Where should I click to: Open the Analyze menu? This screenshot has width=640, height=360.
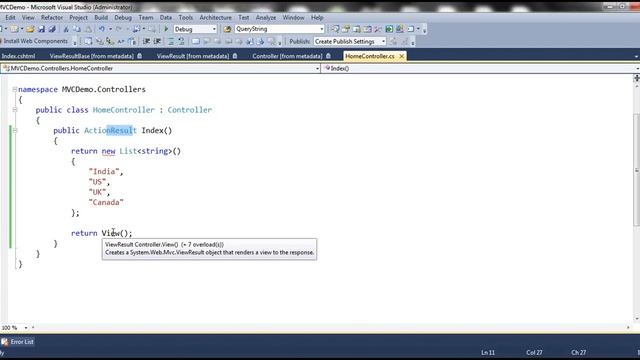tap(266, 18)
